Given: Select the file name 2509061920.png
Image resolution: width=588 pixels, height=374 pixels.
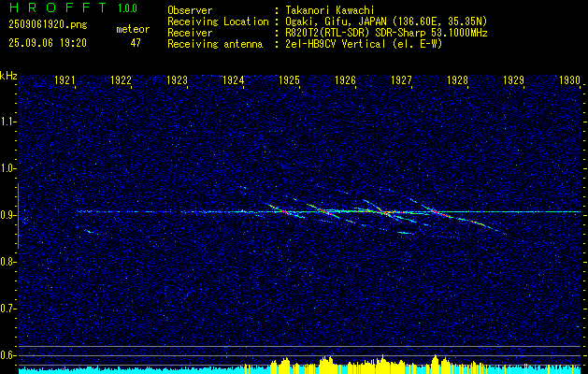Looking at the screenshot, I should (48, 25).
